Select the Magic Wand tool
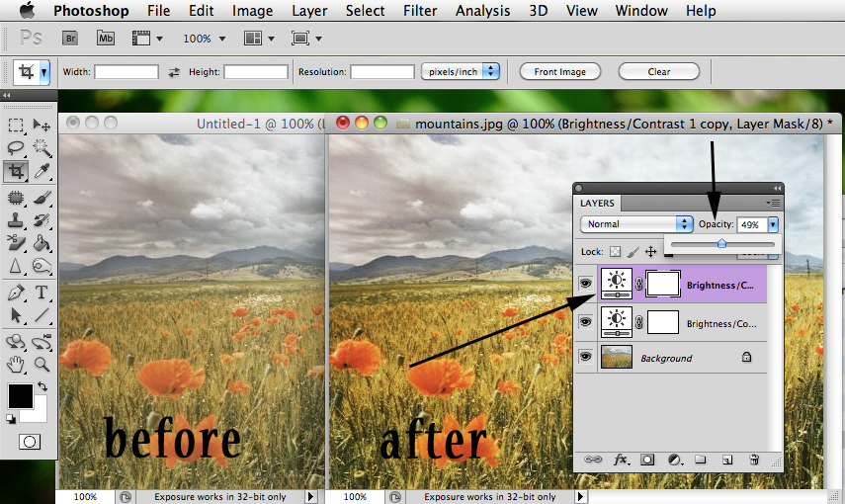The width and height of the screenshot is (845, 504). pyautogui.click(x=42, y=147)
